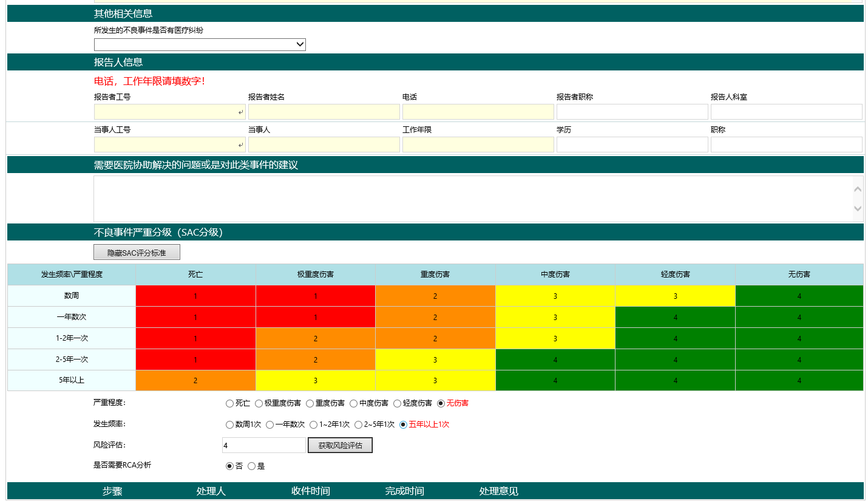Choose 极重度伤害 as the severity level
This screenshot has width=868, height=501.
259,403
